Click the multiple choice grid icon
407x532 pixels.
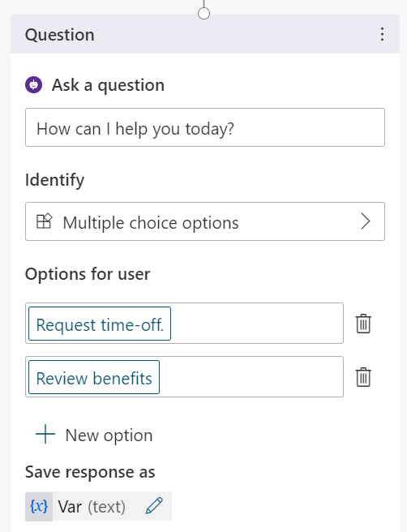[x=44, y=221]
